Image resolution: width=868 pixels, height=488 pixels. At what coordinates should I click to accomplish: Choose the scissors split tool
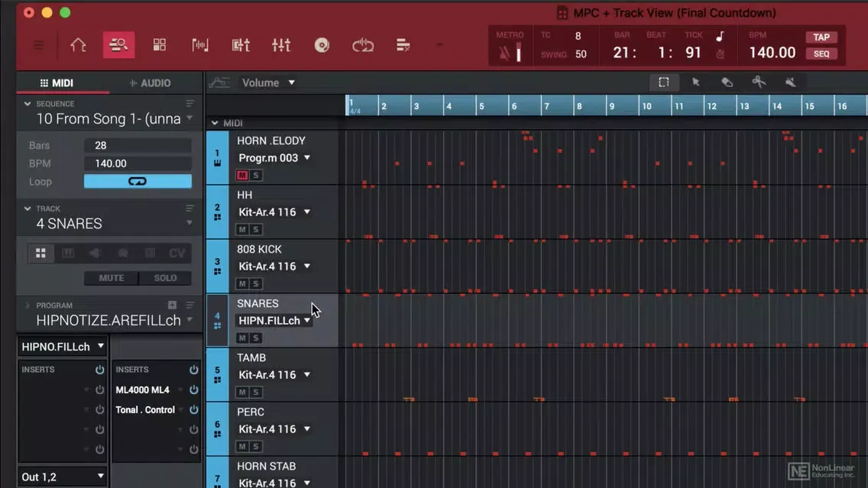759,82
